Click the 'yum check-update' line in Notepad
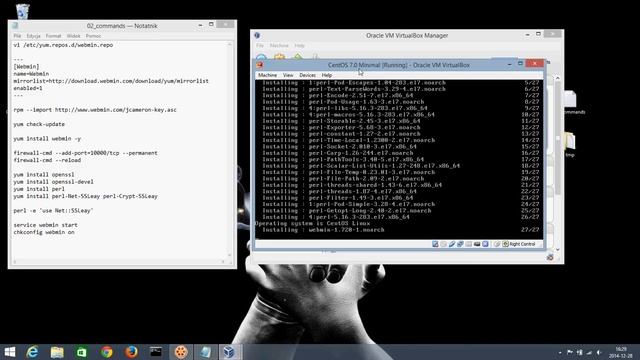This screenshot has height=360, width=640. coord(39,124)
